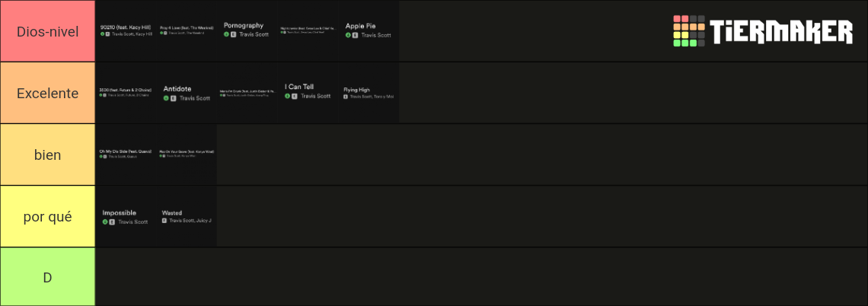Click the 3500 feat. Future & 2 Chainz tile
868x306 pixels.
(126, 93)
